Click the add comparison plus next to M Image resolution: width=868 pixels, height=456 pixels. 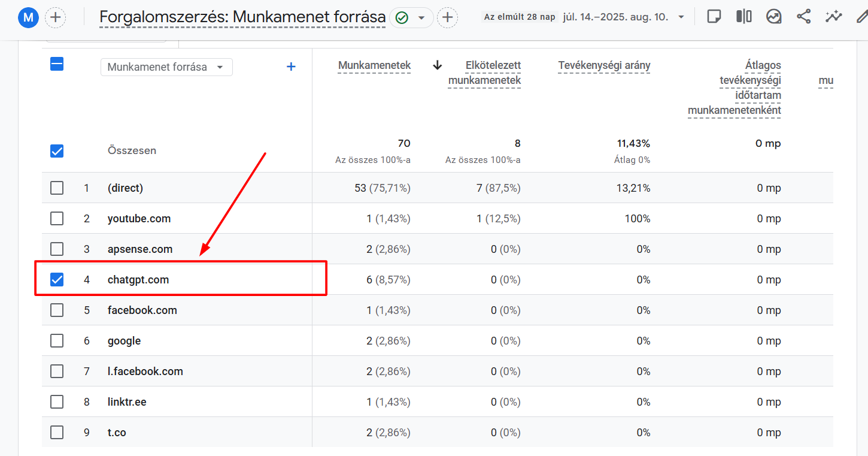pyautogui.click(x=56, y=17)
